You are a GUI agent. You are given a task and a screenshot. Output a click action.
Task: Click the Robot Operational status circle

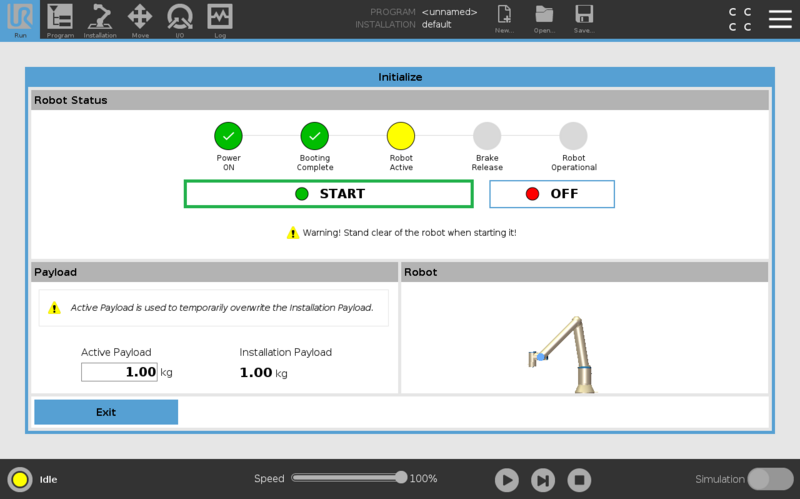click(x=573, y=136)
